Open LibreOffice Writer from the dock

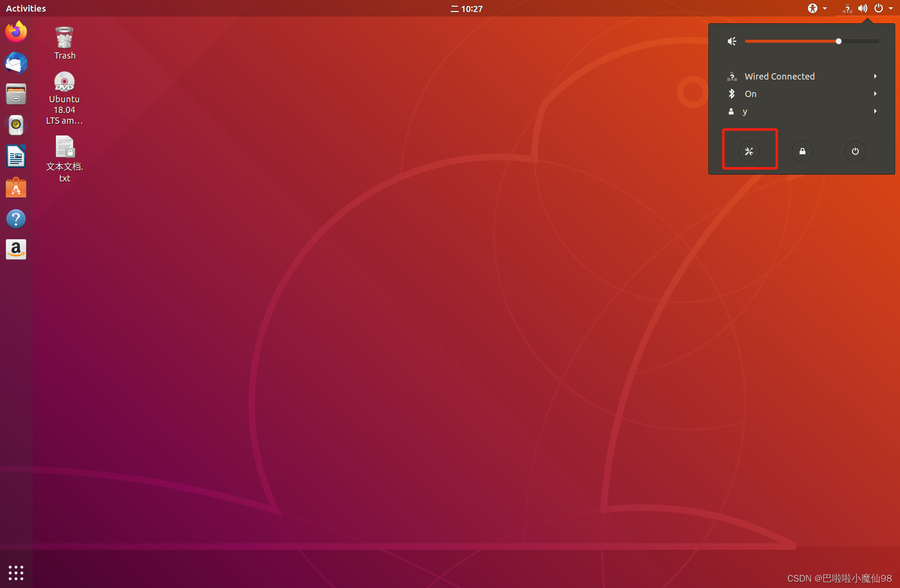point(16,156)
